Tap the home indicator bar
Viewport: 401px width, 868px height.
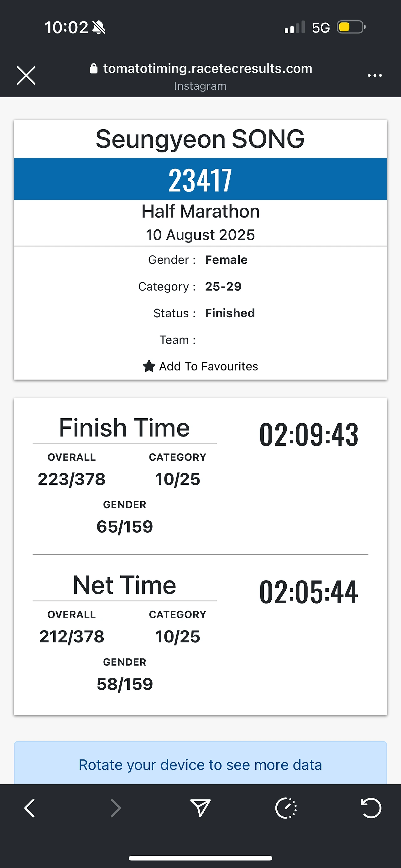pos(200,858)
